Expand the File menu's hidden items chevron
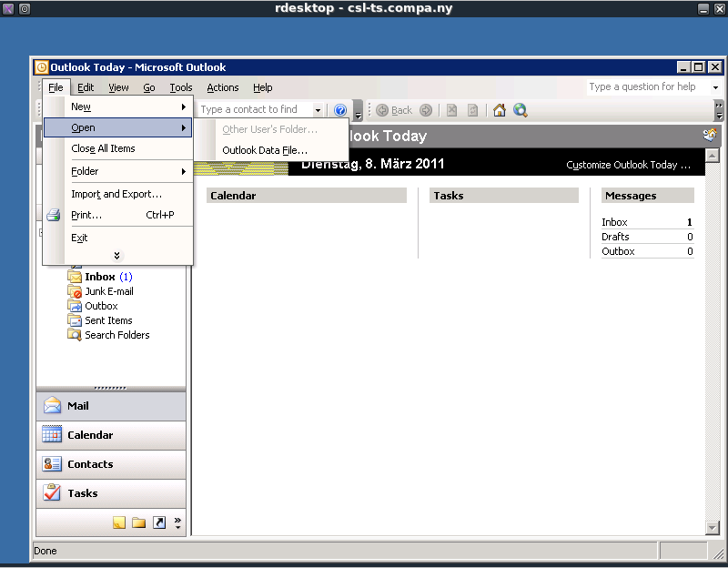The height and width of the screenshot is (568, 728). pos(116,256)
